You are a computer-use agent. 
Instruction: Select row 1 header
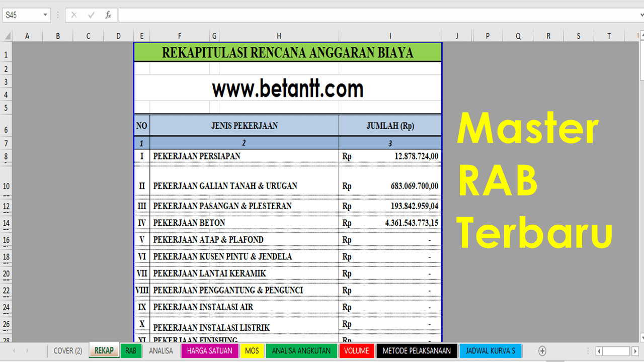tap(6, 55)
